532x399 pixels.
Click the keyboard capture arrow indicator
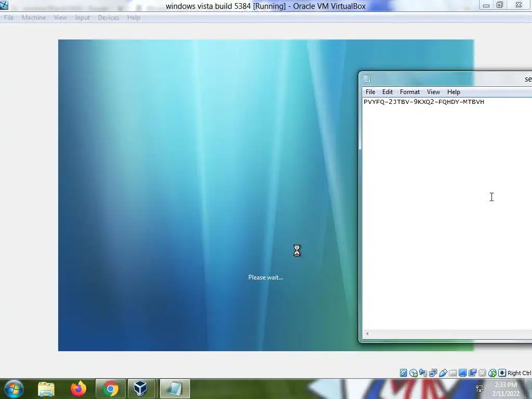pyautogui.click(x=502, y=373)
